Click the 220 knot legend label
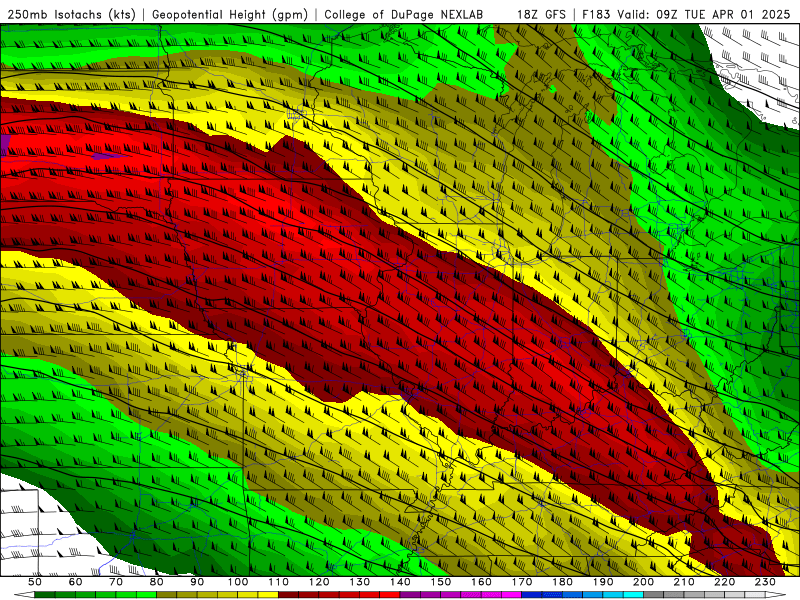Viewport: 800px width, 600px height. pos(725,582)
